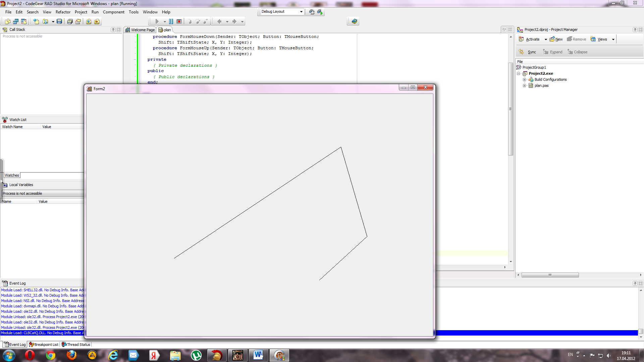Click the Back navigation arrow
644x362 pixels.
click(219, 21)
